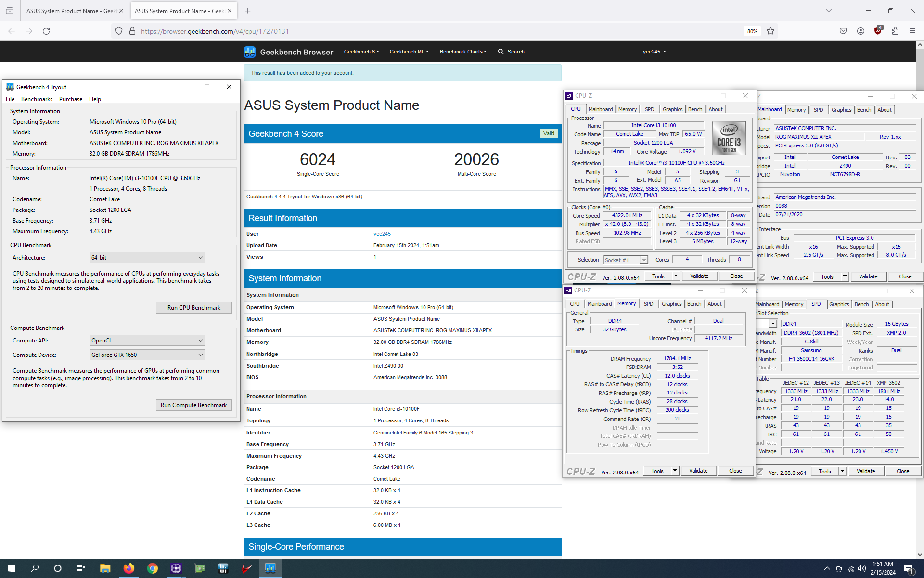Screen dimensions: 924x578
Task: Expand the Geekbench 6 menu
Action: 361,52
